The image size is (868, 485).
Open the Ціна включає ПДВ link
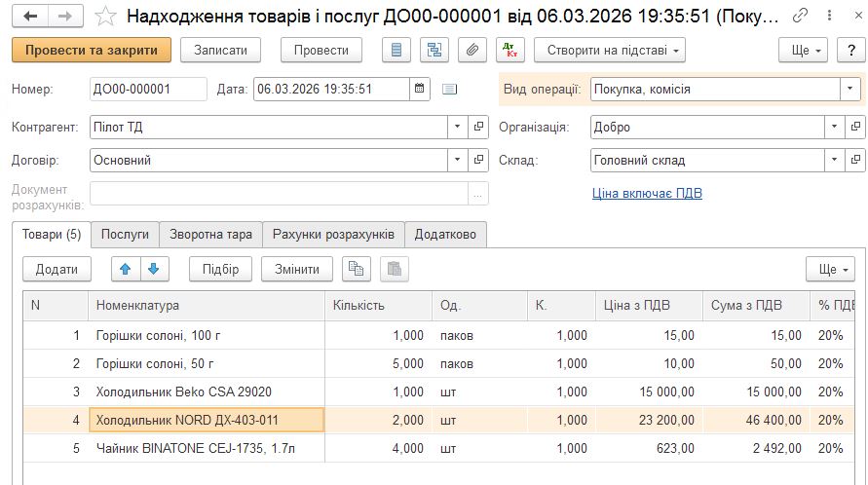pos(647,193)
